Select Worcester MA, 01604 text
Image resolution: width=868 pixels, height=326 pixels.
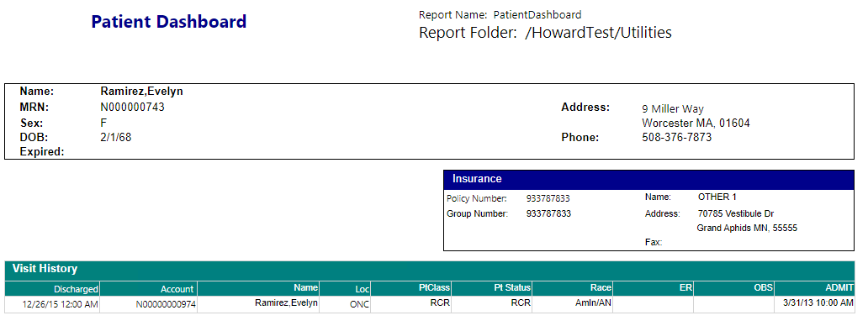tap(696, 124)
